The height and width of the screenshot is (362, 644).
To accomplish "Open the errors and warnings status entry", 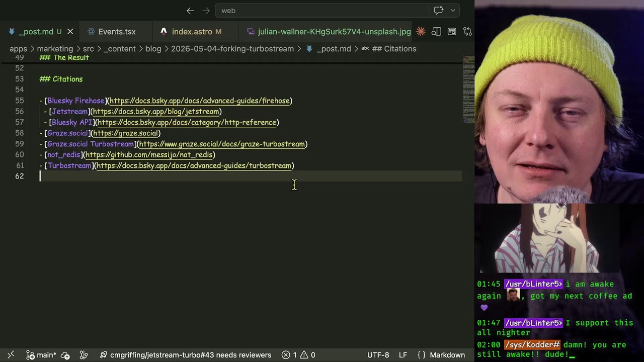I will pos(298,355).
